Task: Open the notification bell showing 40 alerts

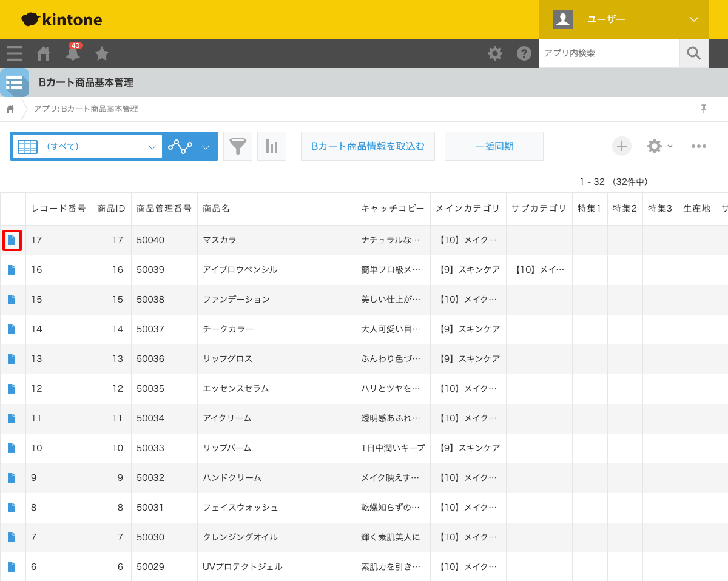Action: [72, 53]
